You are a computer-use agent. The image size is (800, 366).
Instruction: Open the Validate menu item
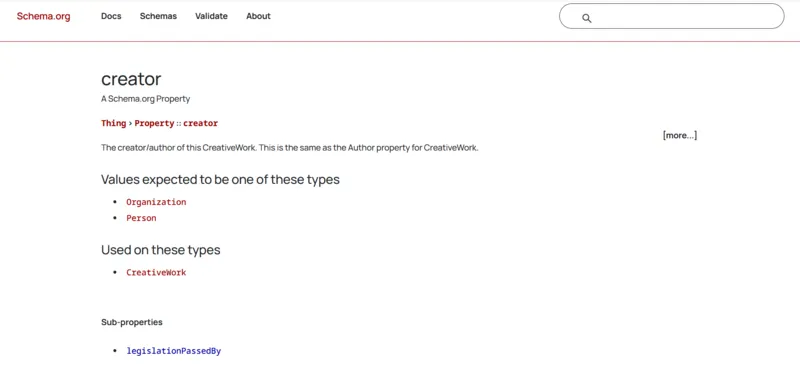pos(211,16)
